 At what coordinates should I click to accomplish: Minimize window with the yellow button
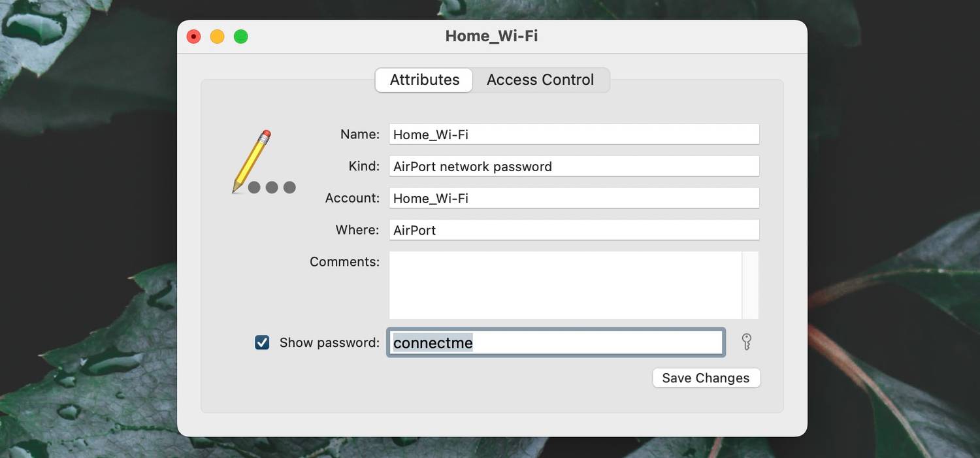(218, 37)
